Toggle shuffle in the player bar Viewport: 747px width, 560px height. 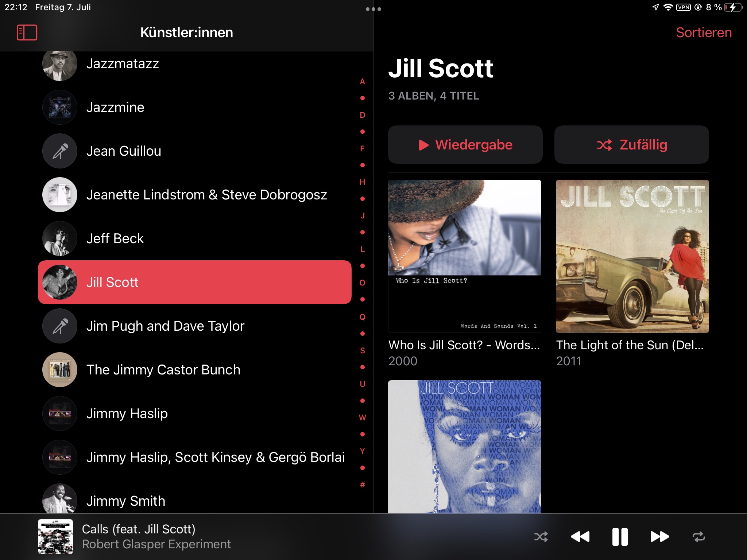[541, 537]
